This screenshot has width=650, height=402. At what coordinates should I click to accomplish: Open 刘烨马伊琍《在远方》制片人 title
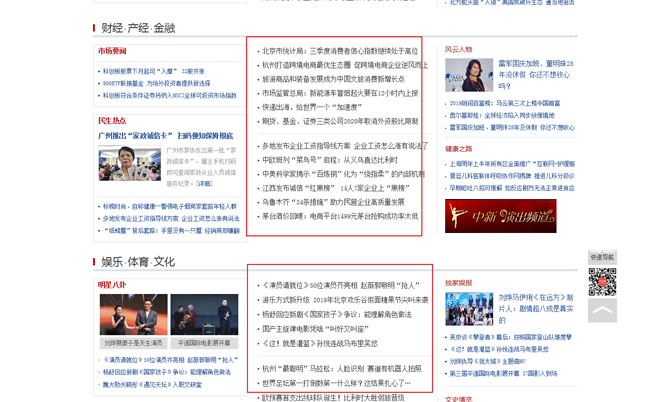(x=536, y=309)
